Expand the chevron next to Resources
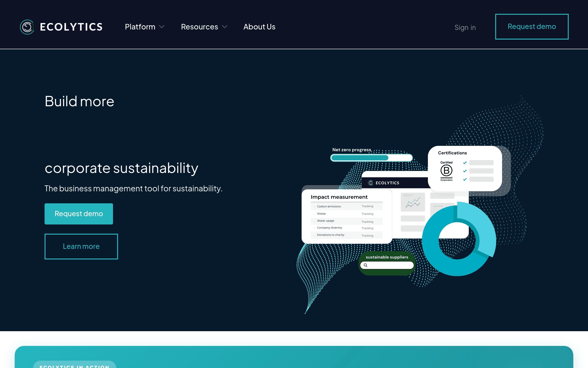 tap(225, 27)
